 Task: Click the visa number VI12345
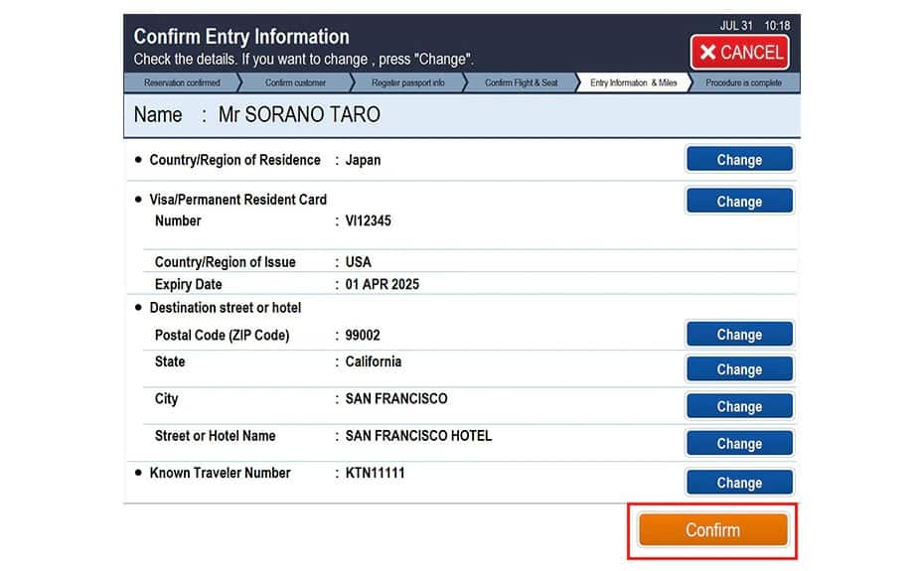(368, 221)
